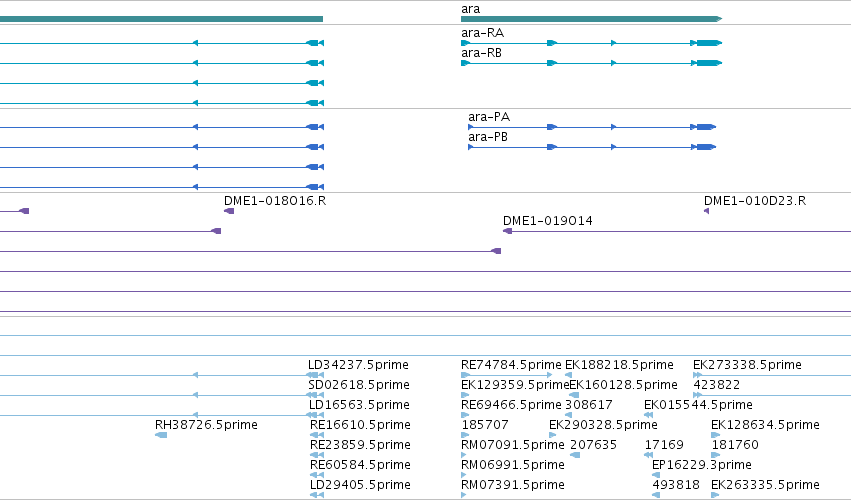Click the ara-RB transcript label
Viewport: 851px width, 500px height.
[481, 53]
